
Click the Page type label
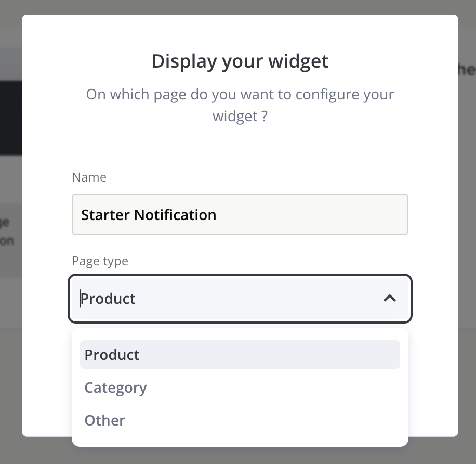click(x=100, y=261)
